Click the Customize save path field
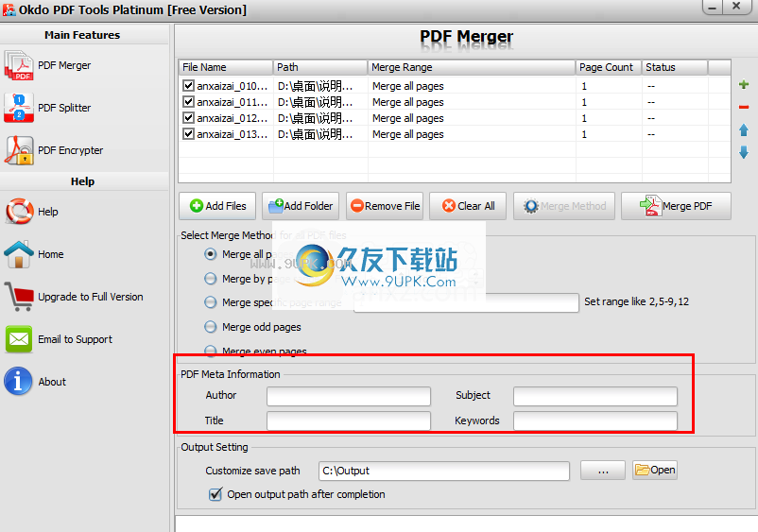The height and width of the screenshot is (532, 758). [x=444, y=471]
